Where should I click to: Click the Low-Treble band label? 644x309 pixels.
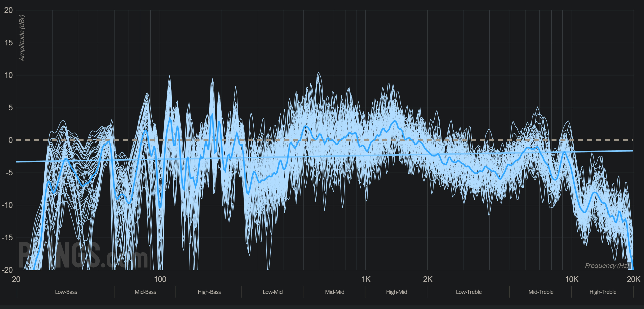click(x=469, y=292)
